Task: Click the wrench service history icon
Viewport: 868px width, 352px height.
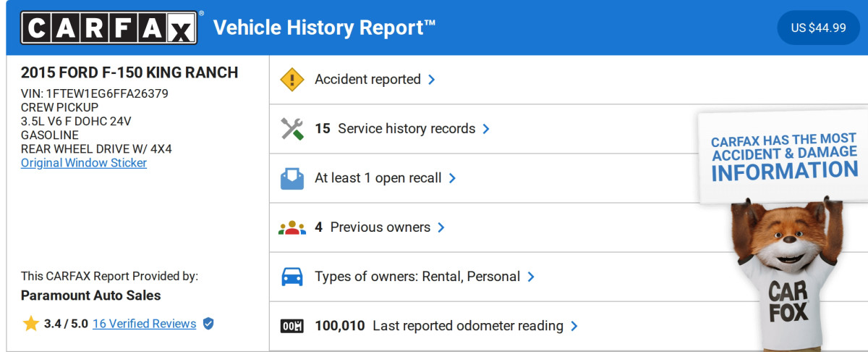Action: coord(292,129)
